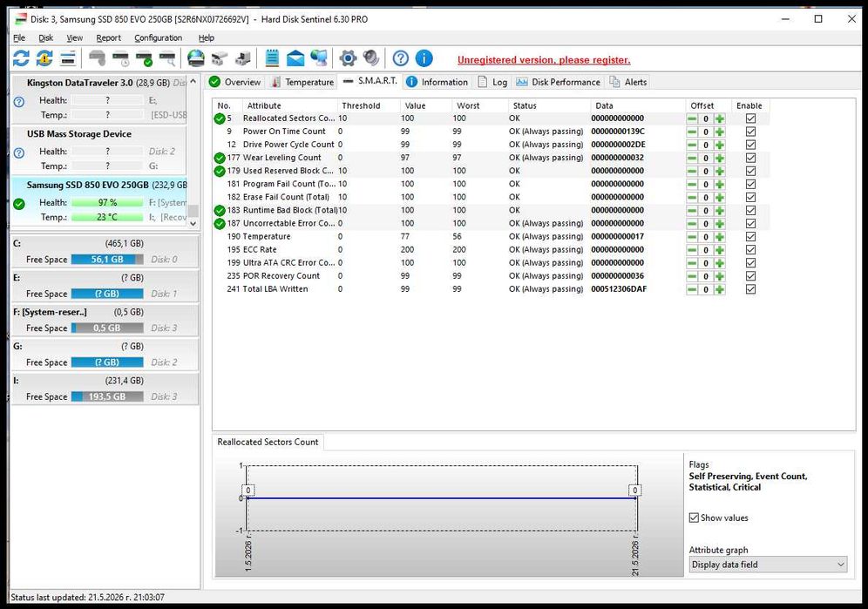The width and height of the screenshot is (868, 609).
Task: Toggle Enable checkbox for Temperature attribute
Action: click(x=750, y=237)
